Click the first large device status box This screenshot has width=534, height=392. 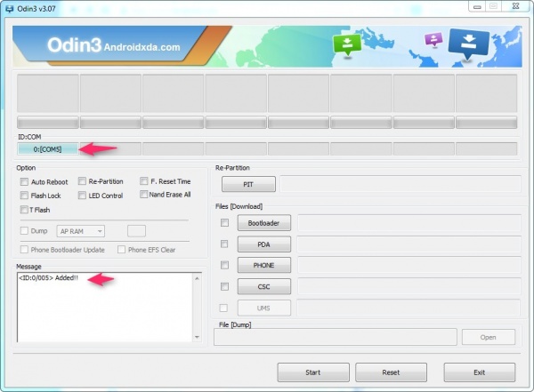tap(48, 93)
